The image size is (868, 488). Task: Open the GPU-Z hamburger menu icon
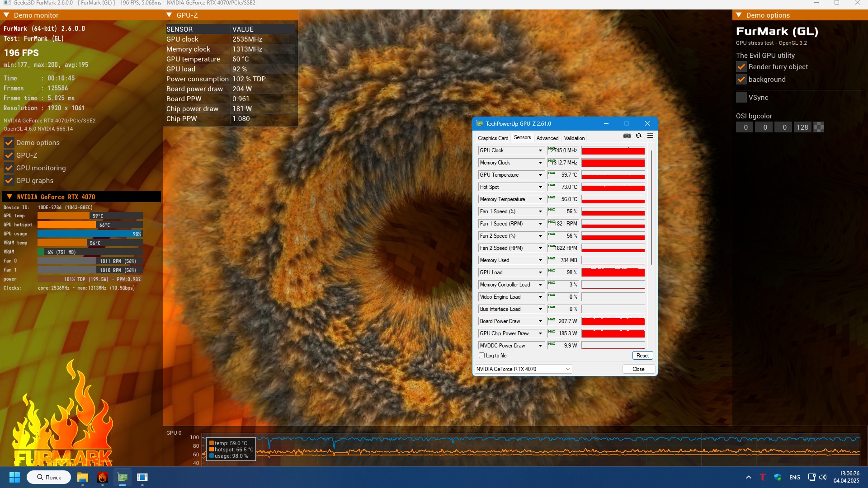[650, 136]
